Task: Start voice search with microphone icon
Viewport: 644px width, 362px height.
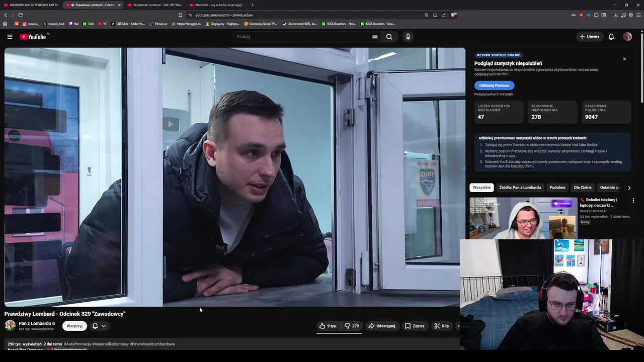Action: click(408, 37)
